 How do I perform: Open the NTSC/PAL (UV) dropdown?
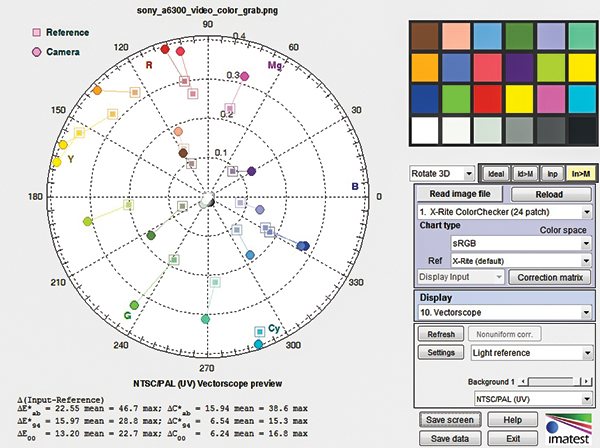[533, 399]
